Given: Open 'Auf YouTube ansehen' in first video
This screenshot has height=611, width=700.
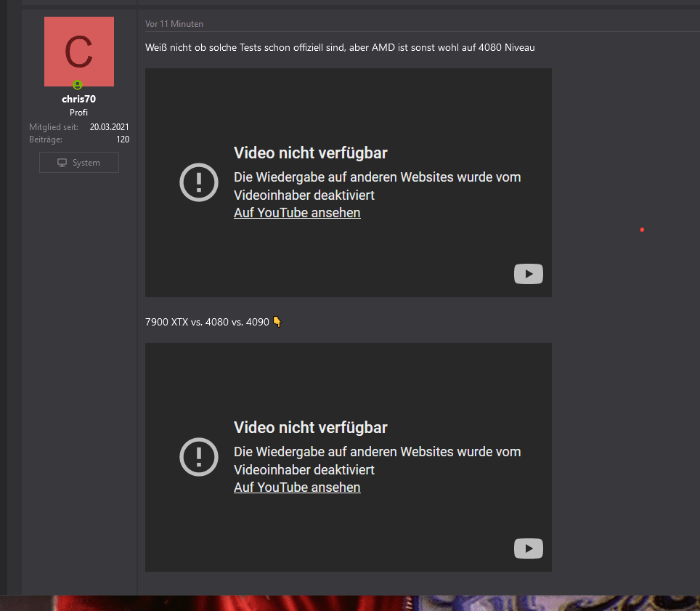Looking at the screenshot, I should point(297,213).
